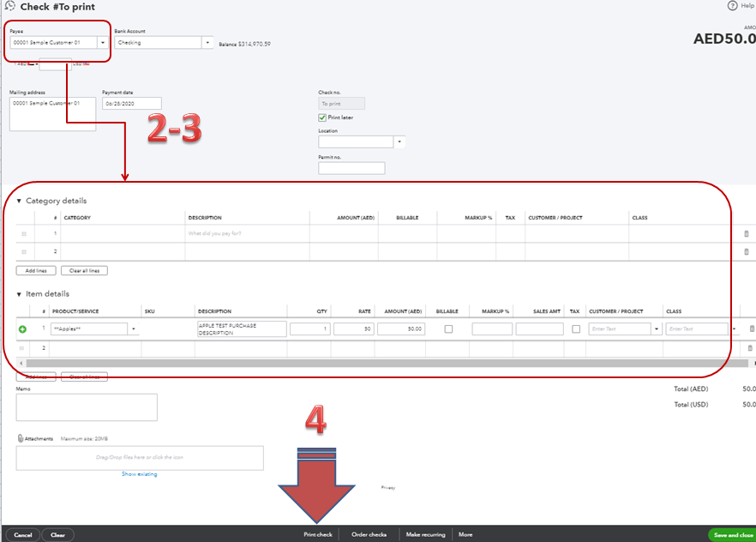This screenshot has height=542, width=756.
Task: Click the attachments drag/drop area
Action: click(140, 458)
